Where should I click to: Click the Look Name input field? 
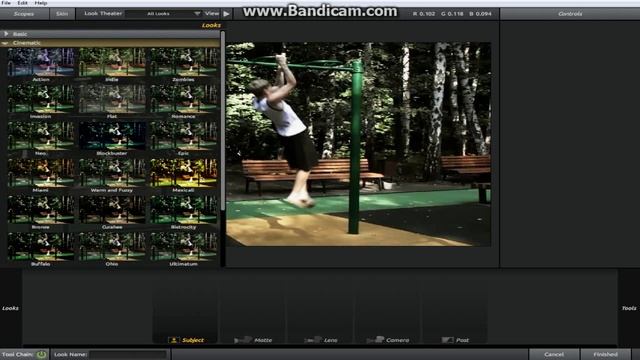point(129,354)
